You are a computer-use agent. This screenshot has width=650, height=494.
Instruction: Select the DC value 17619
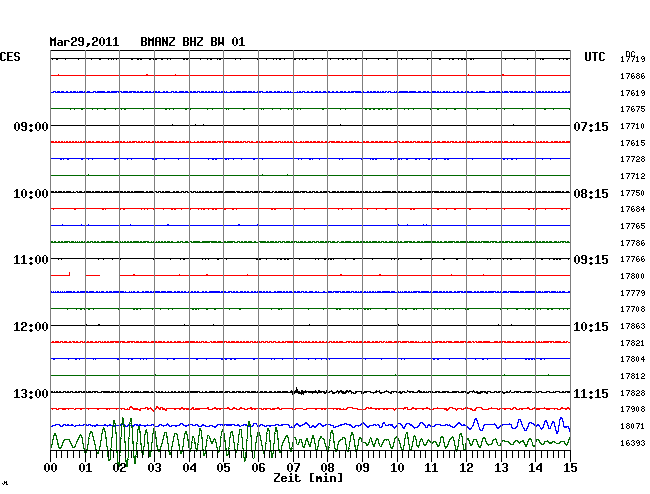tap(633, 93)
